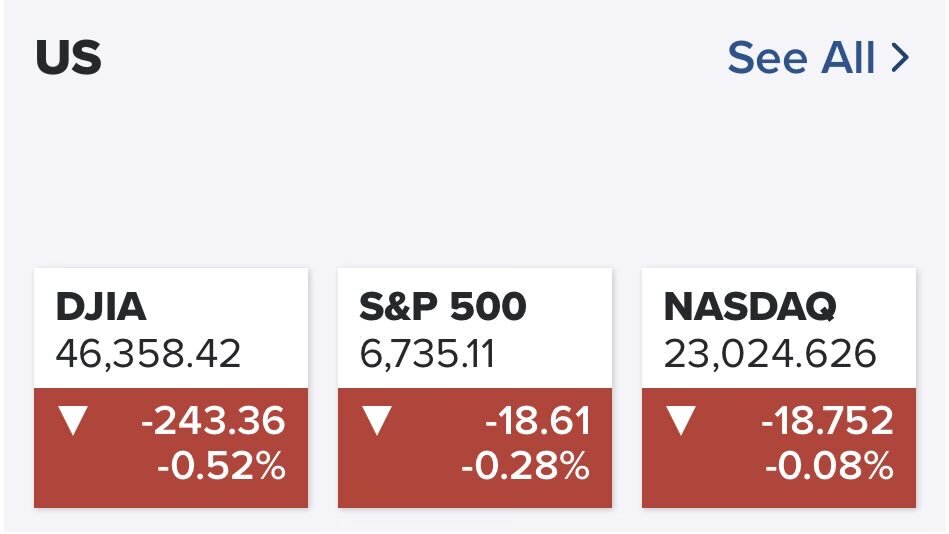Viewport: 949px width, 534px height.
Task: Click the S&P 500 down arrow icon
Action: coord(376,422)
